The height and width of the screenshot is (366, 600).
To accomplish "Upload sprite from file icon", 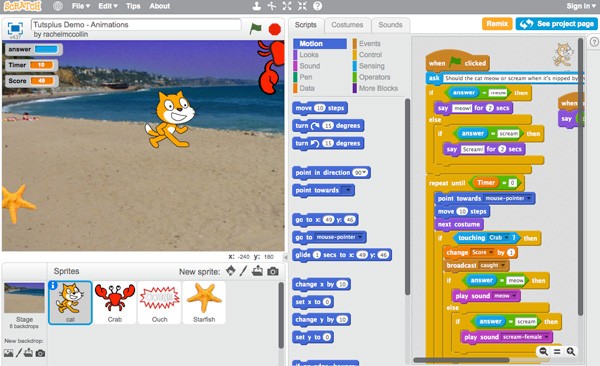I will [x=258, y=271].
